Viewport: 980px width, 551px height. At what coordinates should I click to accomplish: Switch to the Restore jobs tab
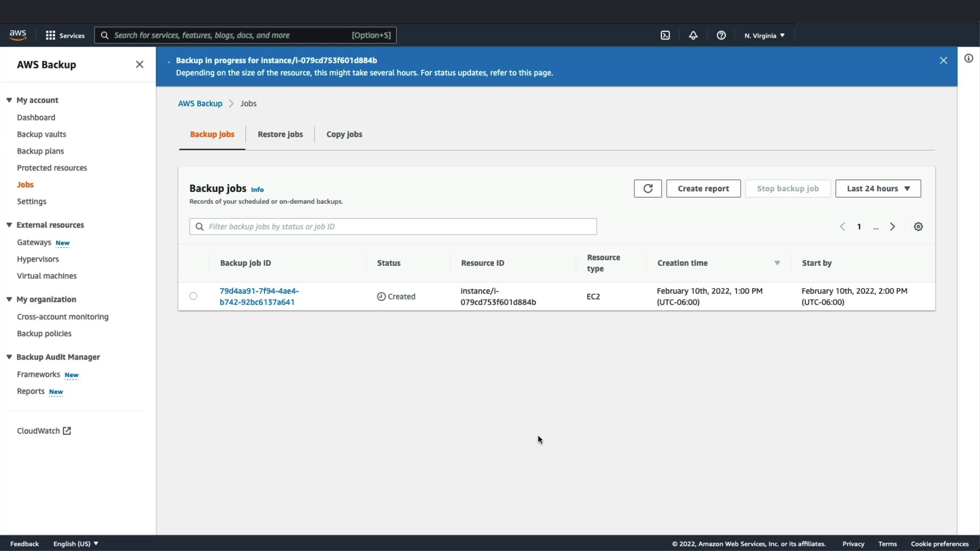click(280, 134)
